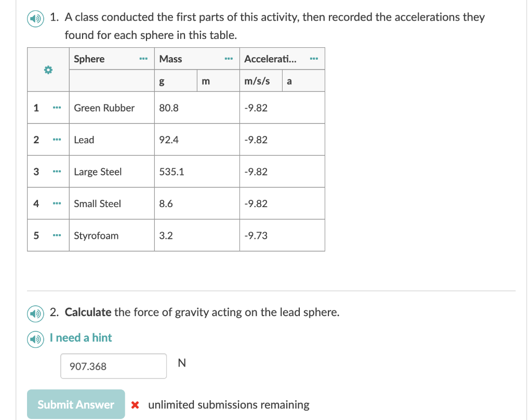Open options for the Lead row

point(57,139)
